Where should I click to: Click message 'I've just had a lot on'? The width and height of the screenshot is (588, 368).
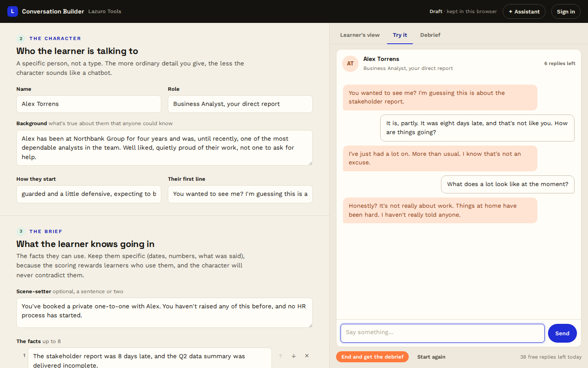click(x=440, y=158)
